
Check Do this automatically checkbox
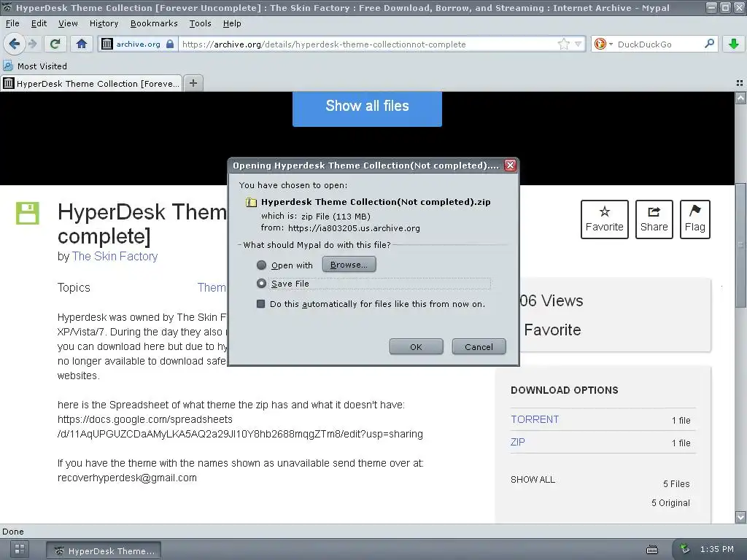pyautogui.click(x=260, y=304)
